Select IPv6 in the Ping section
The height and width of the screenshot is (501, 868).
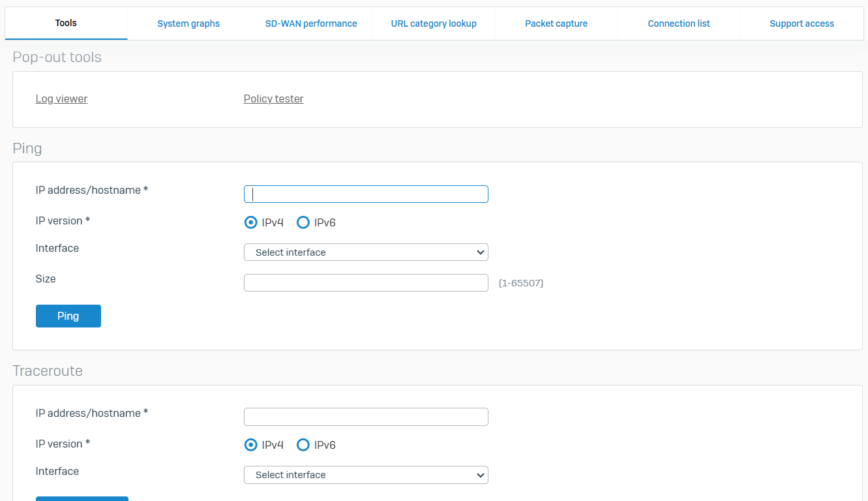303,222
